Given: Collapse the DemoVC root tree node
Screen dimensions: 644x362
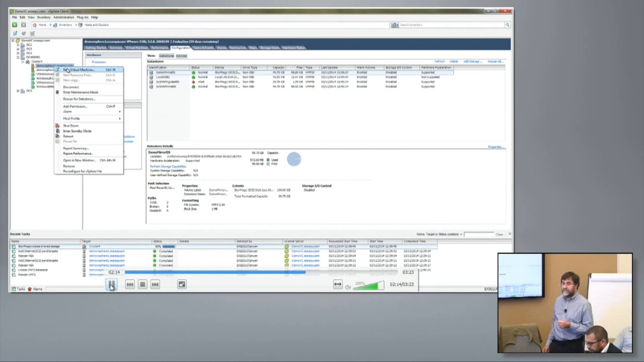Looking at the screenshot, I should click(x=13, y=41).
